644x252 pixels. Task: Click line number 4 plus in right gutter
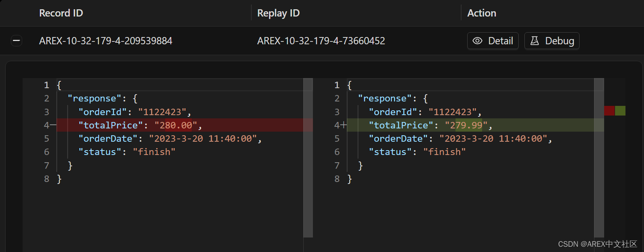(340, 125)
